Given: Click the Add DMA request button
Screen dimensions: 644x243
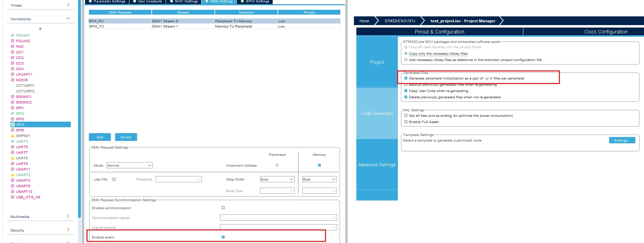Looking at the screenshot, I should pyautogui.click(x=100, y=137).
